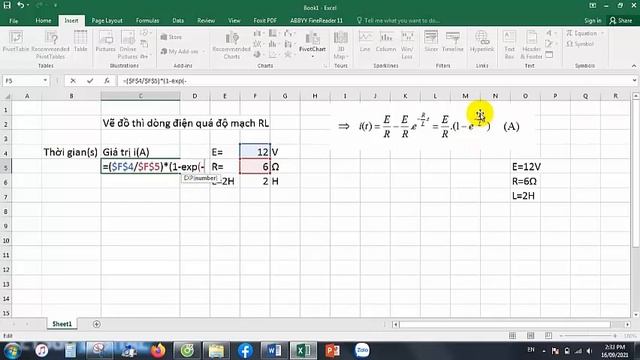Image resolution: width=640 pixels, height=360 pixels.
Task: Select the cell containing 6 for R
Action: pos(255,167)
